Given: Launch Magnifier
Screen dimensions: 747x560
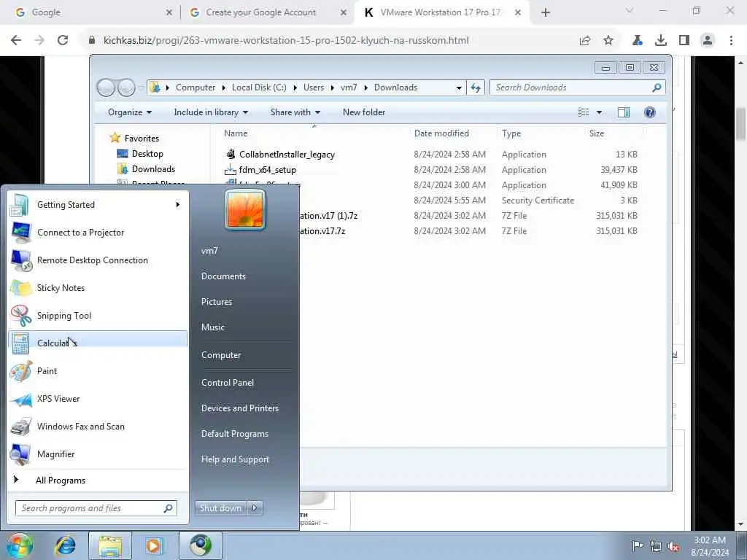Looking at the screenshot, I should (x=98, y=454).
